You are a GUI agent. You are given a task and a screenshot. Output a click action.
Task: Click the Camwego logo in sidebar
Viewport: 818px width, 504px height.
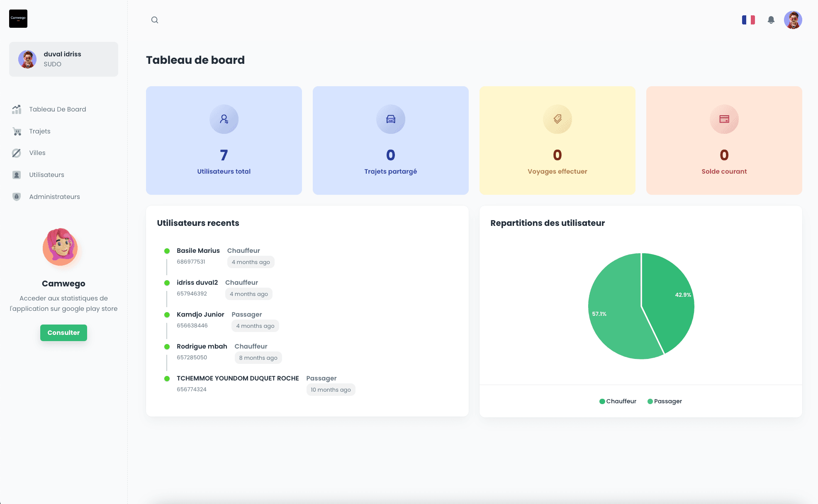18,19
